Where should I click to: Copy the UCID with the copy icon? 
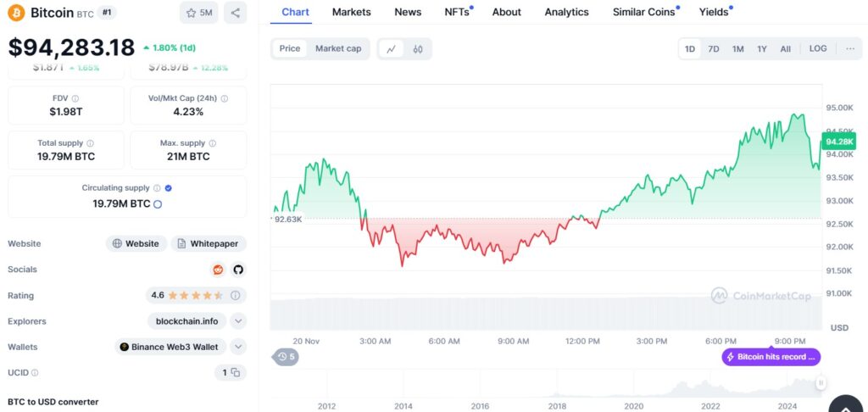pos(236,372)
